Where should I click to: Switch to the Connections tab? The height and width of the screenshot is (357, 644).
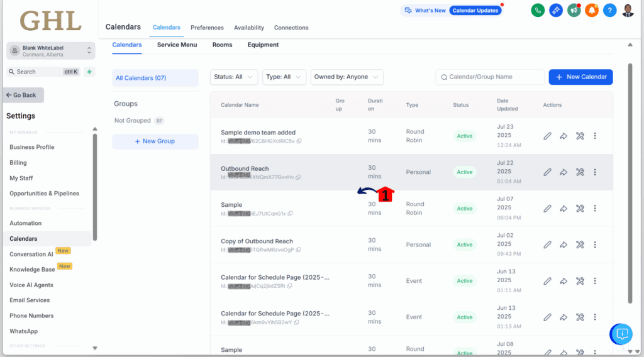tap(291, 28)
